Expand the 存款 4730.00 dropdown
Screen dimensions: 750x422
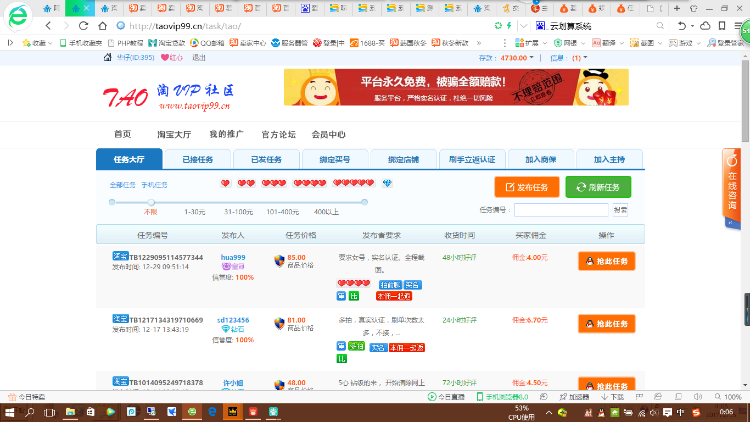531,57
